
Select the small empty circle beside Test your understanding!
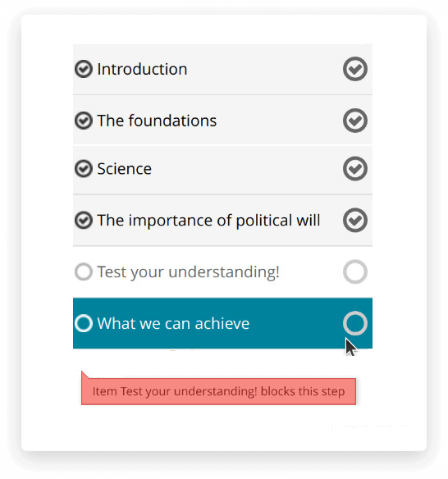coord(84,271)
